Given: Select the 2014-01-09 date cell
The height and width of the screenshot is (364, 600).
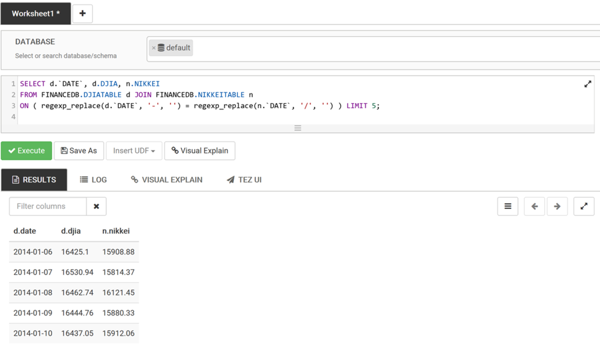Looking at the screenshot, I should click(33, 313).
